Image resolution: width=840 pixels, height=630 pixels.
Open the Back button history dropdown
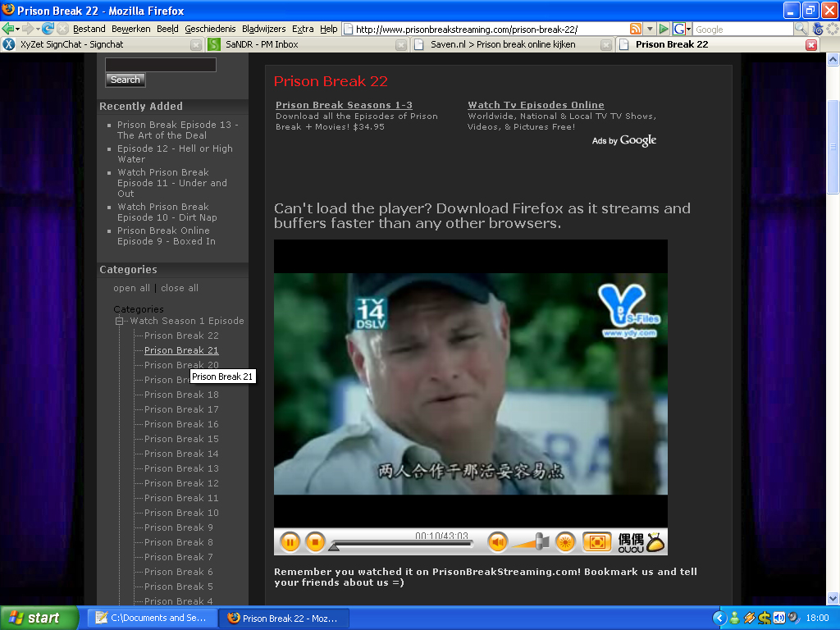18,29
